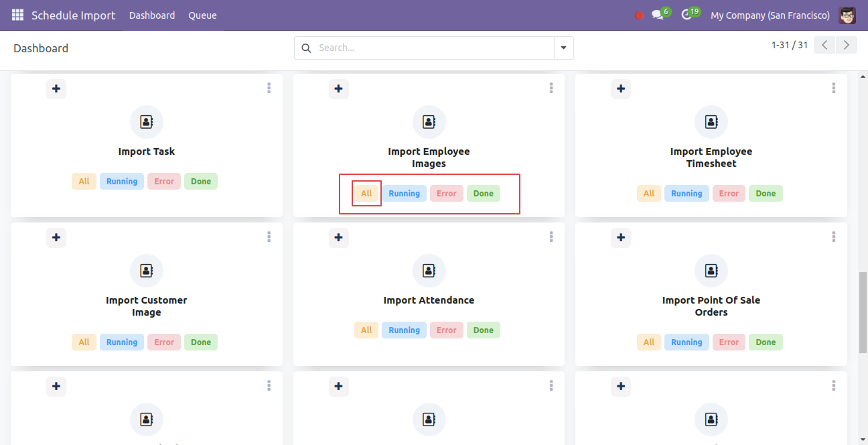Expand the search options dropdown arrow

pos(563,48)
